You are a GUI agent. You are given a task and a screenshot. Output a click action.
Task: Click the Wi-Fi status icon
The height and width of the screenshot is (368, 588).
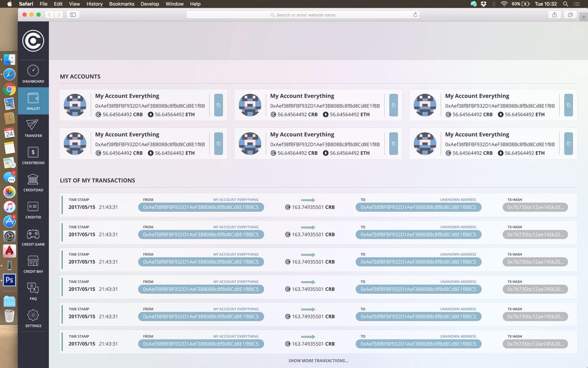pos(504,4)
